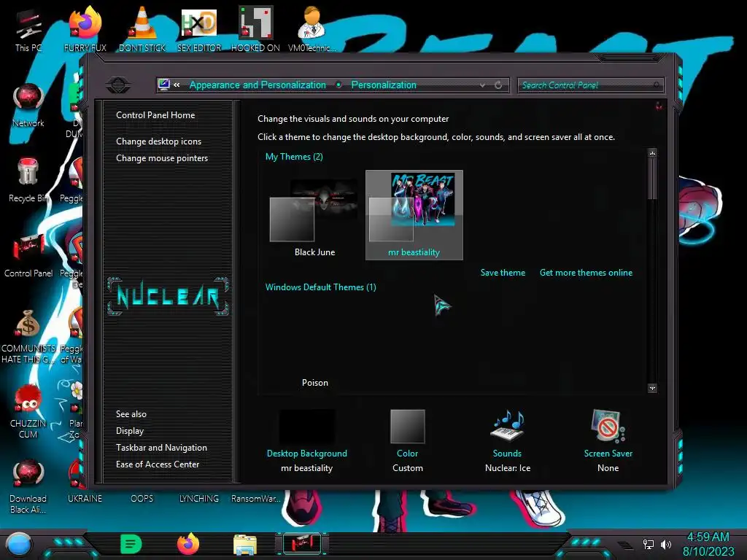This screenshot has height=560, width=747.
Task: Open Download Black Ali desktop icon
Action: [x=28, y=486]
